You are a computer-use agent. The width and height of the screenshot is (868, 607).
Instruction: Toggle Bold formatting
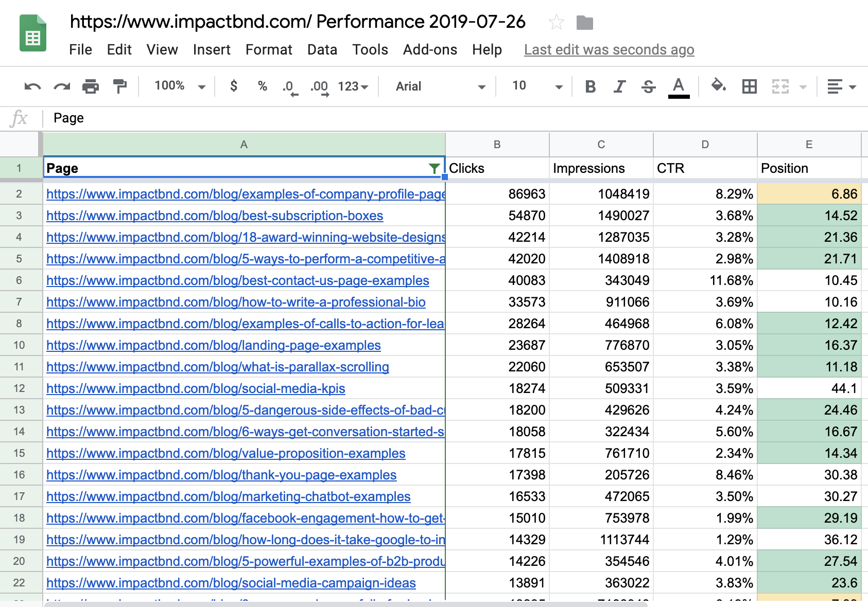tap(591, 86)
